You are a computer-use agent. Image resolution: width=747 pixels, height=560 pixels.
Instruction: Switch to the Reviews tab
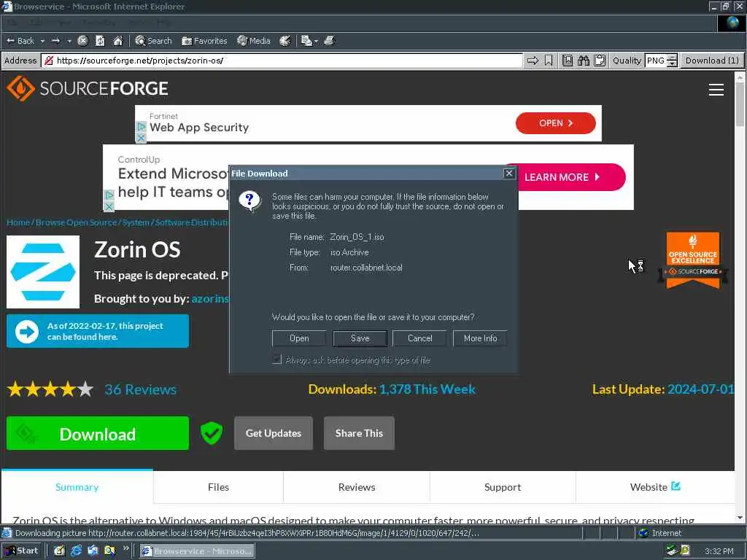[357, 487]
